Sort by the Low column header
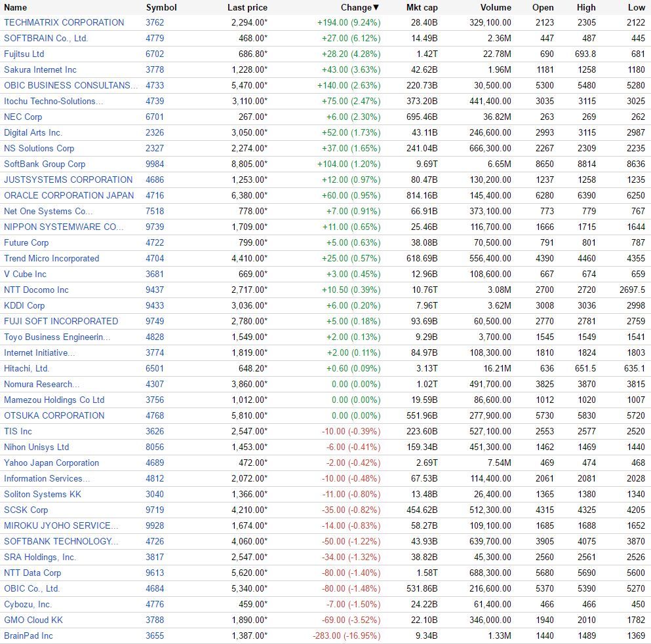The image size is (651, 644). (636, 7)
